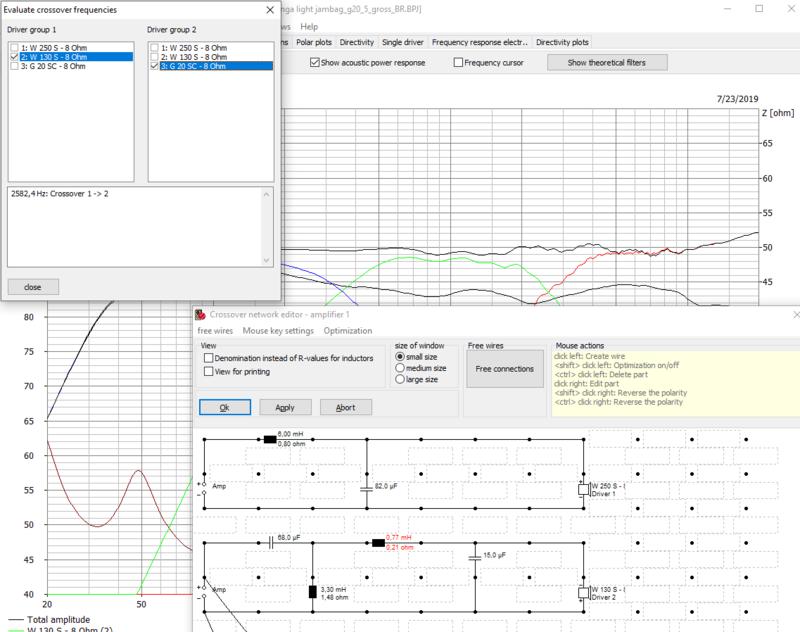Viewport: 800px width, 632px height.
Task: Enable the Frequency cursor checkbox
Action: tap(459, 63)
